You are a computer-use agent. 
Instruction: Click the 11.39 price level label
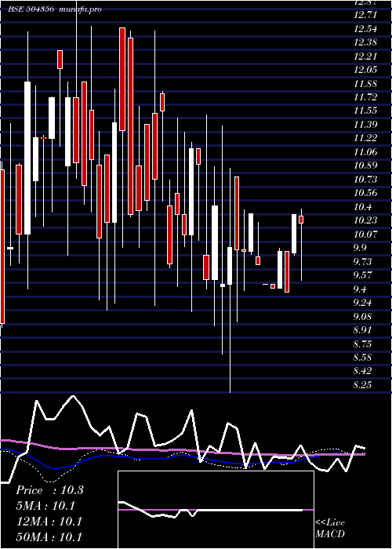[x=365, y=125]
